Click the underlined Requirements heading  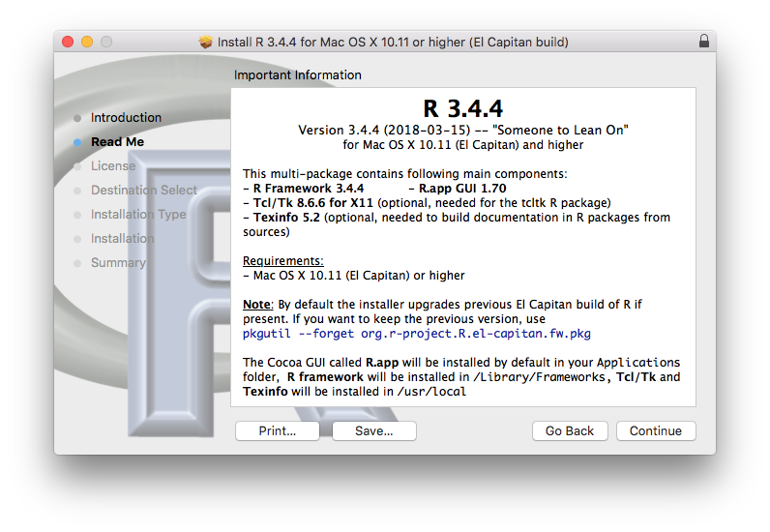click(282, 261)
